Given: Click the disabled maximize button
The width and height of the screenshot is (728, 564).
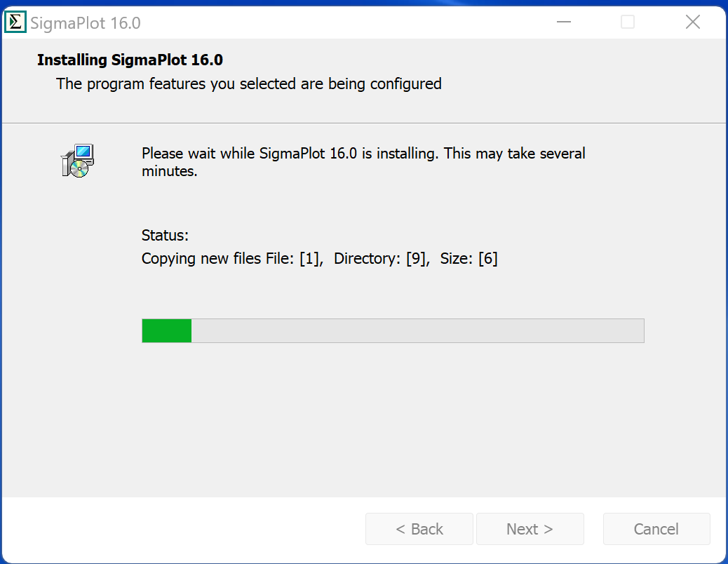Looking at the screenshot, I should click(628, 22).
